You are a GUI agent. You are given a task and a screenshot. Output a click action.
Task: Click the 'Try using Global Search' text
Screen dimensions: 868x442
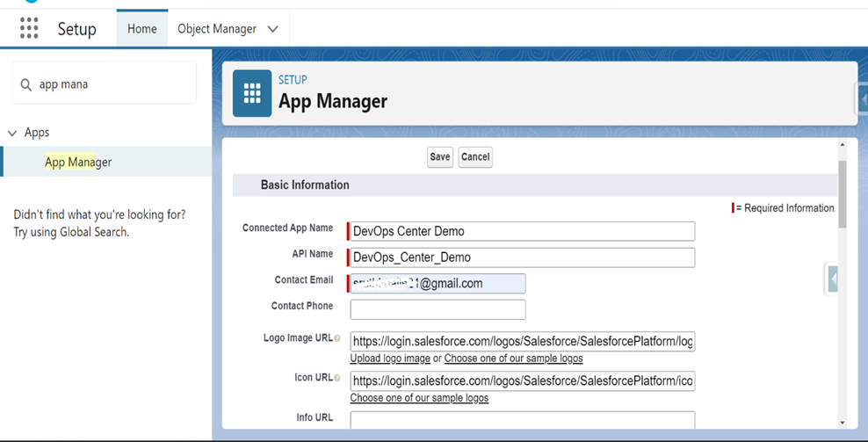tap(71, 232)
